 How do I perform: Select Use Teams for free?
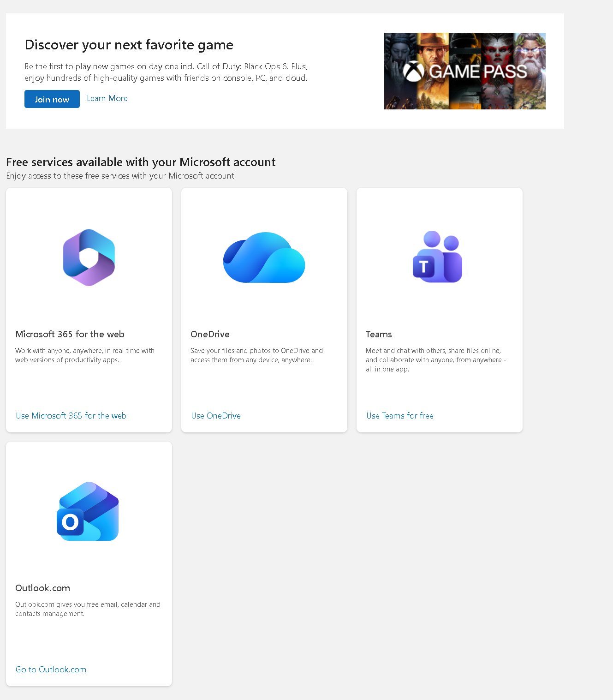pyautogui.click(x=399, y=415)
